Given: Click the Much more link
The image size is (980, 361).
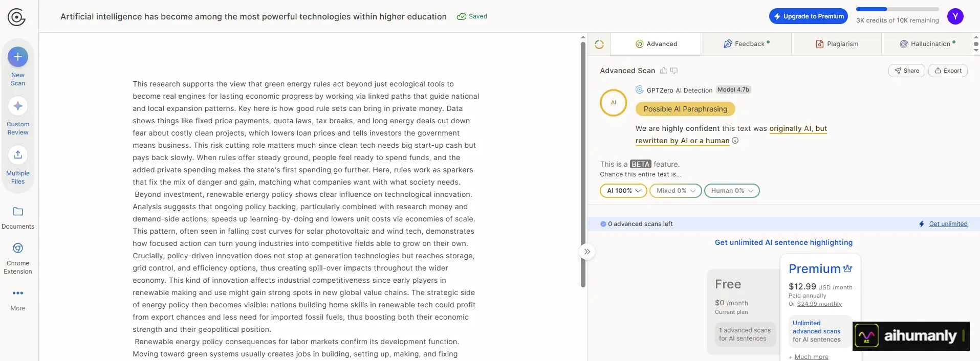Looking at the screenshot, I should 811,357.
